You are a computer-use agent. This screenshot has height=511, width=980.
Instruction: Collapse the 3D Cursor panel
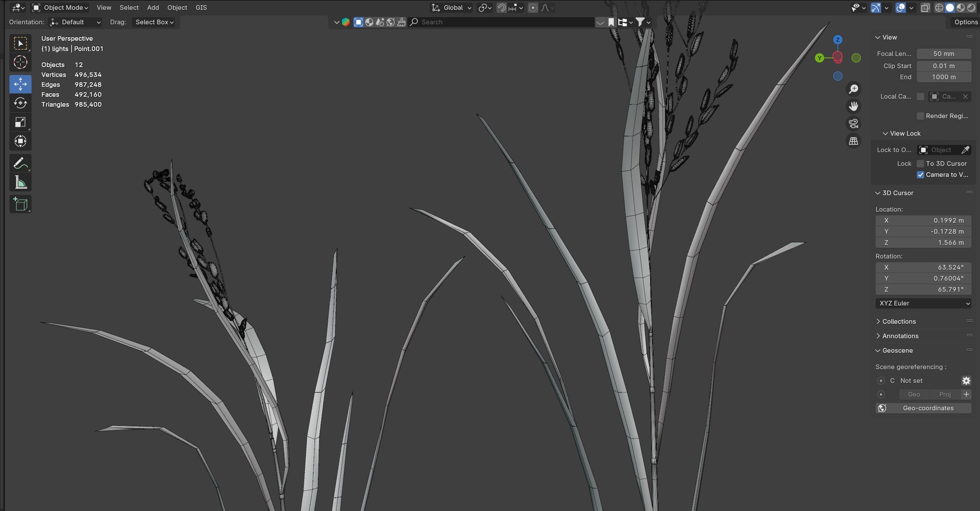tap(897, 193)
